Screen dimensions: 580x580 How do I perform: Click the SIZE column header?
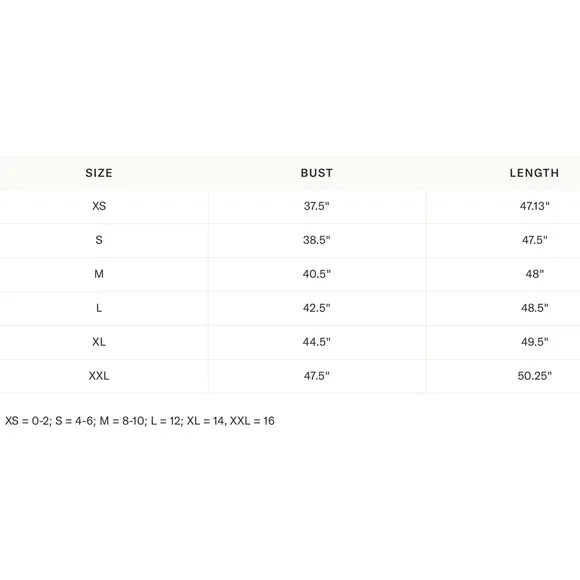[99, 173]
